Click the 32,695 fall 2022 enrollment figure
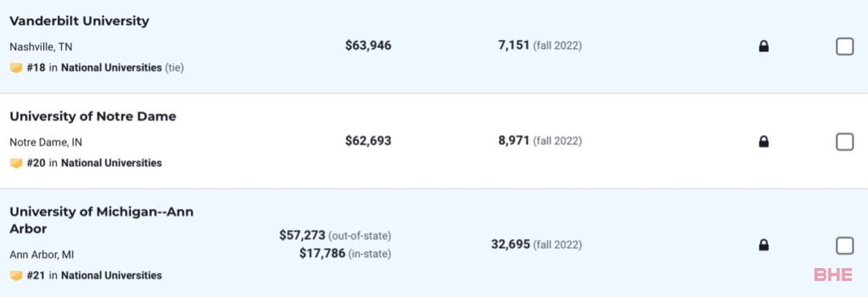This screenshot has height=297, width=868. click(510, 245)
